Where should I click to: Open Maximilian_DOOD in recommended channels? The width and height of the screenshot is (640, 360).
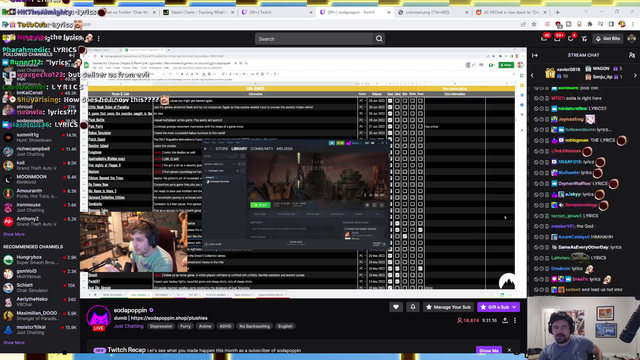pos(40,316)
